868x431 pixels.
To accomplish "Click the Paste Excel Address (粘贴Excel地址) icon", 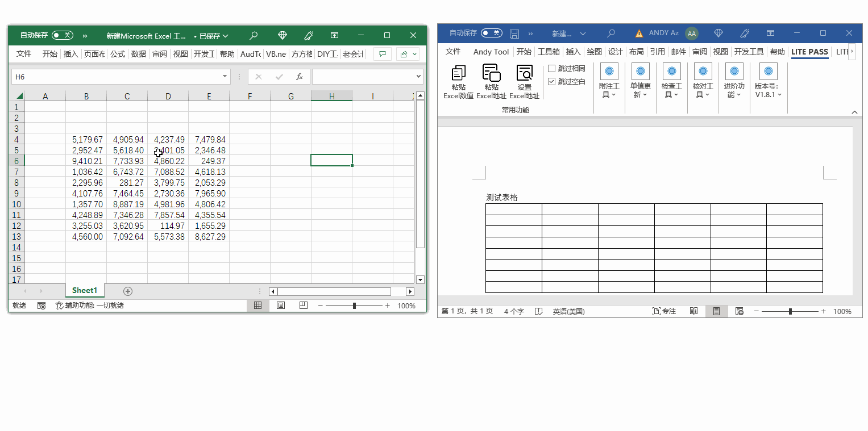I will point(491,74).
